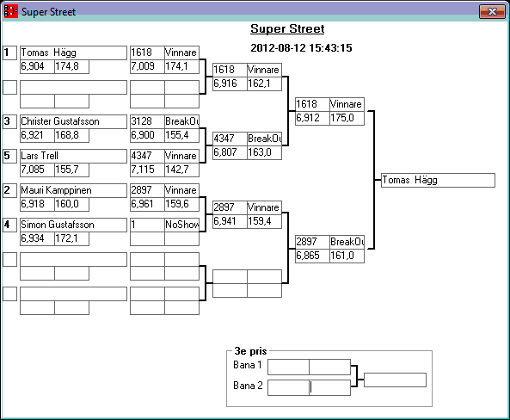
Task: Click the empty seed box below seed 1
Action: [9, 87]
